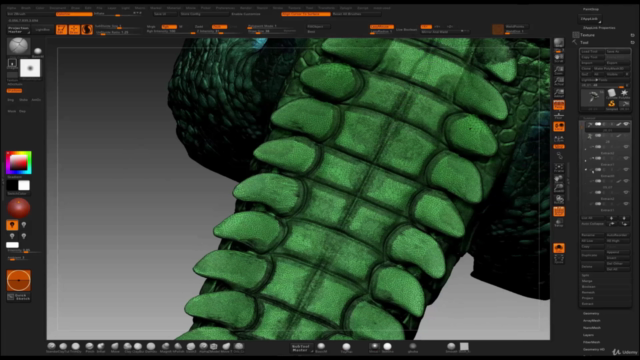Viewport: 640px width, 360px height.
Task: Expand the FiberMesh section
Action: pos(592,342)
